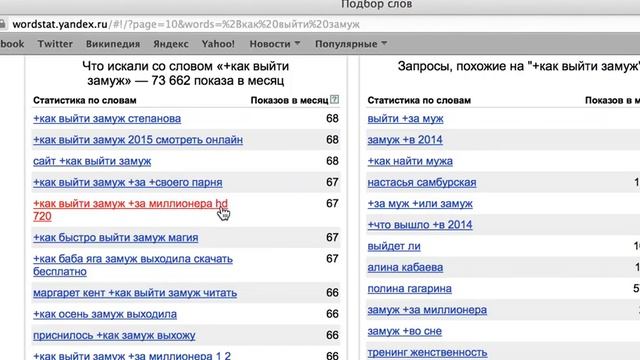The height and width of the screenshot is (360, 640).
Task: Open similar query выйдет ли
Action: 394,246
